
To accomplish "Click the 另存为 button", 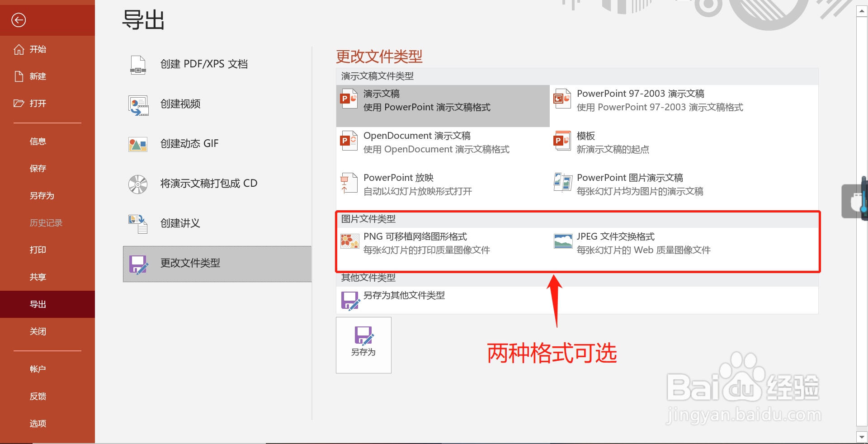I will 363,345.
